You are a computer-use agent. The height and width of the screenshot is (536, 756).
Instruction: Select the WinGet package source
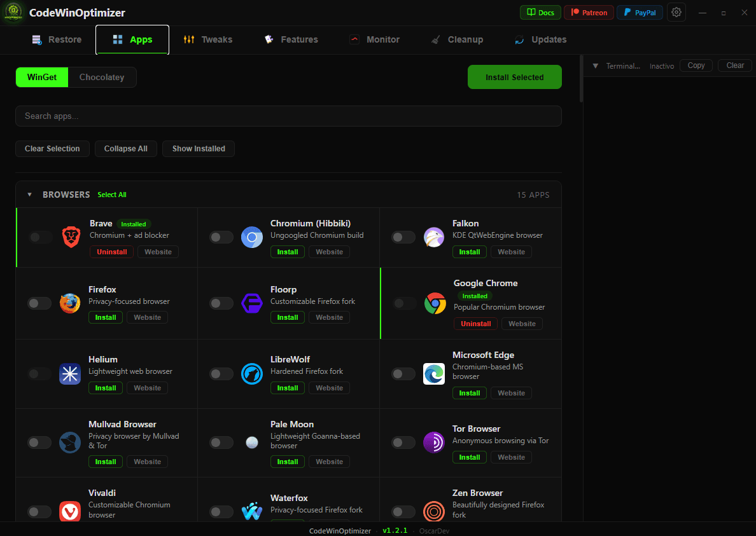(x=42, y=77)
